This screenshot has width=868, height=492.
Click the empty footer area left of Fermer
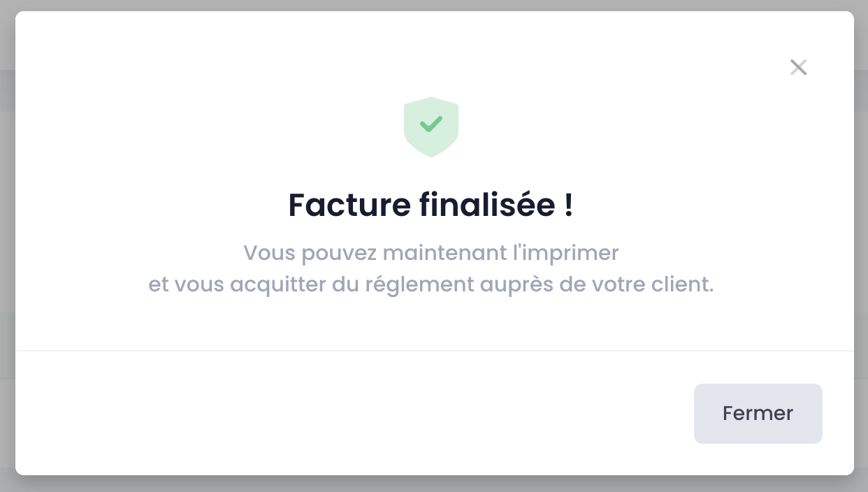coord(349,413)
